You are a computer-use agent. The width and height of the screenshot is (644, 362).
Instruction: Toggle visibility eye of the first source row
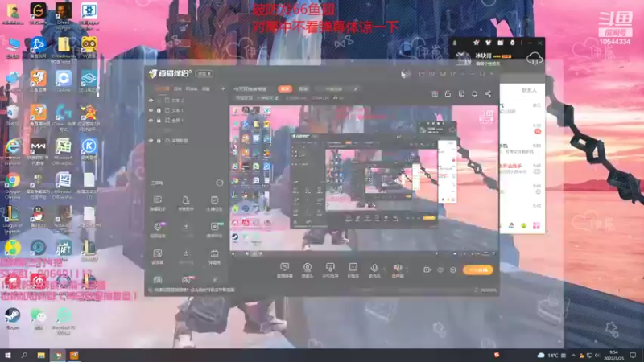point(151,100)
